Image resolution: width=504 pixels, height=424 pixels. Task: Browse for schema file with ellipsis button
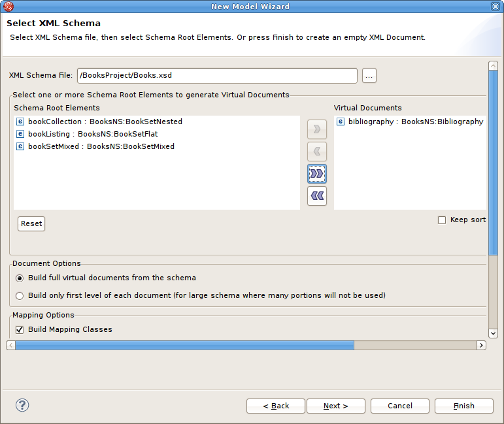(x=369, y=76)
